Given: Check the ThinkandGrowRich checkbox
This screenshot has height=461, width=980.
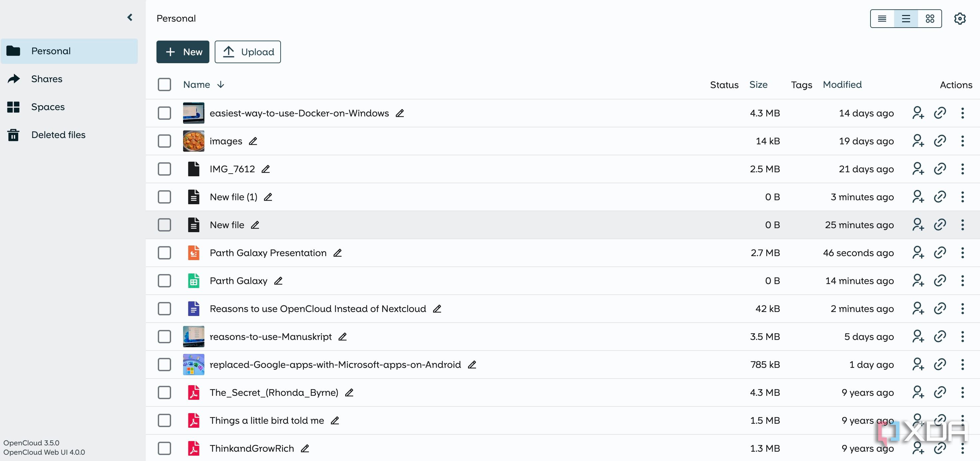Looking at the screenshot, I should (164, 448).
